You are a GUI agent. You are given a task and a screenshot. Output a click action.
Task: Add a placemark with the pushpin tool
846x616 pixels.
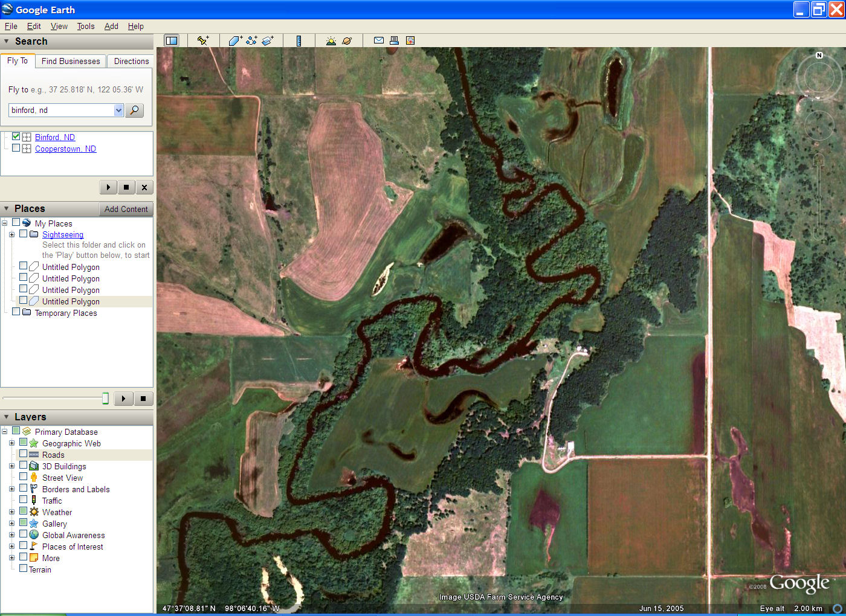tap(203, 40)
